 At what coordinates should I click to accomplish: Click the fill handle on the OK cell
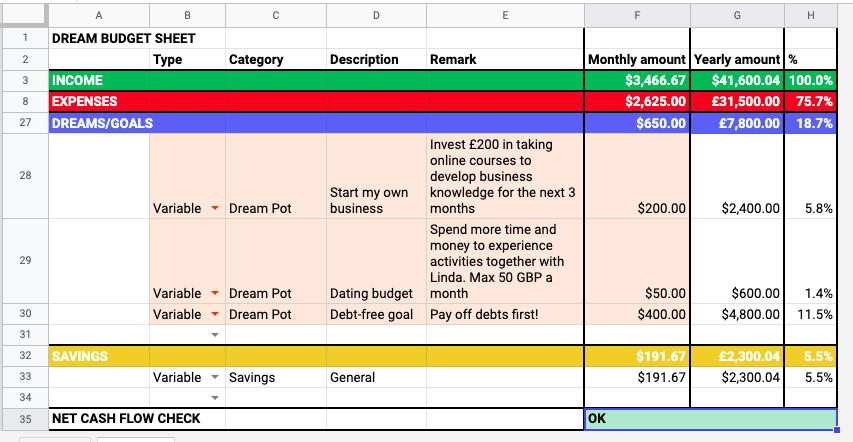pos(836,430)
